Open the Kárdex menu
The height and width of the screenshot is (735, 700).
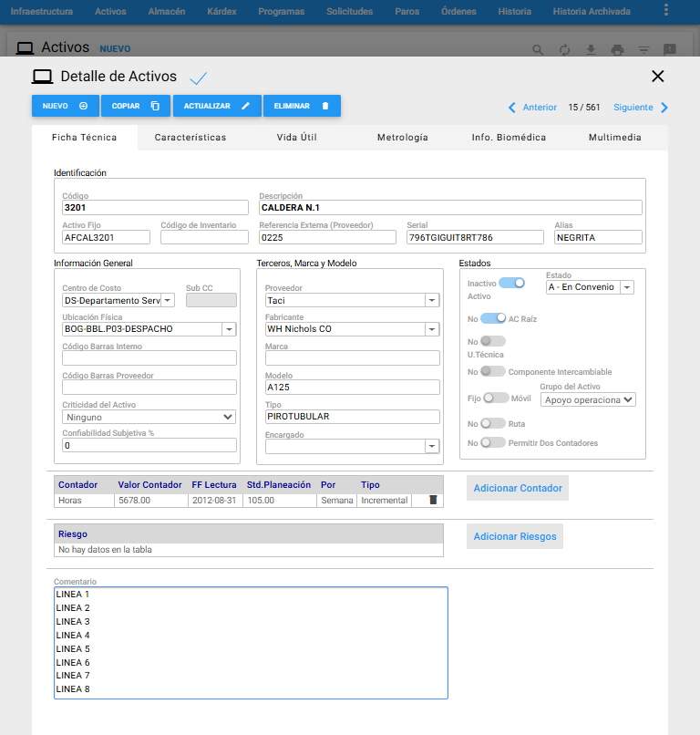click(221, 11)
